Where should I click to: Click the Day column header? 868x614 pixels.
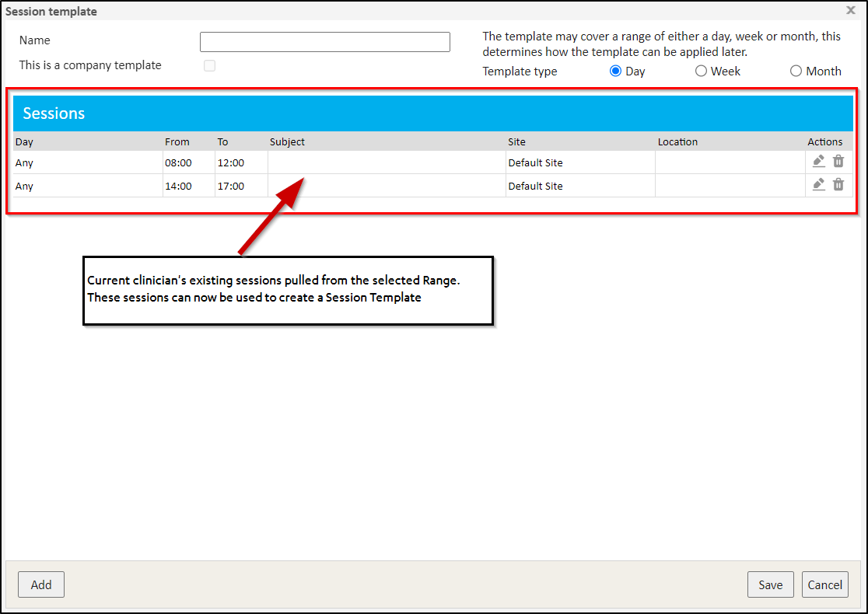(x=25, y=142)
